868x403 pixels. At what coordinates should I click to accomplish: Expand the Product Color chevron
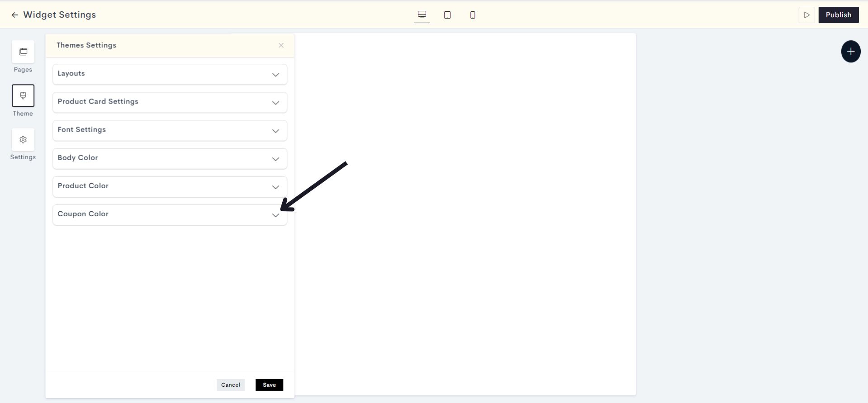pos(275,187)
